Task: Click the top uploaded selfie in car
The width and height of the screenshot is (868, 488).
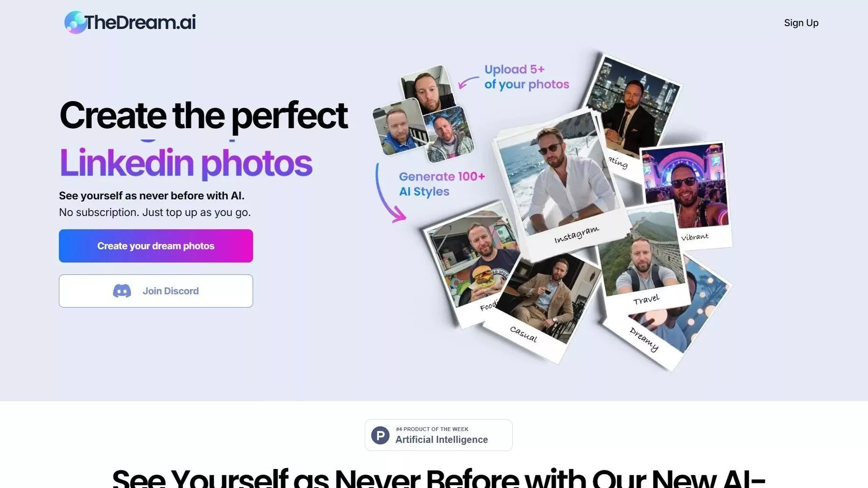Action: click(428, 90)
